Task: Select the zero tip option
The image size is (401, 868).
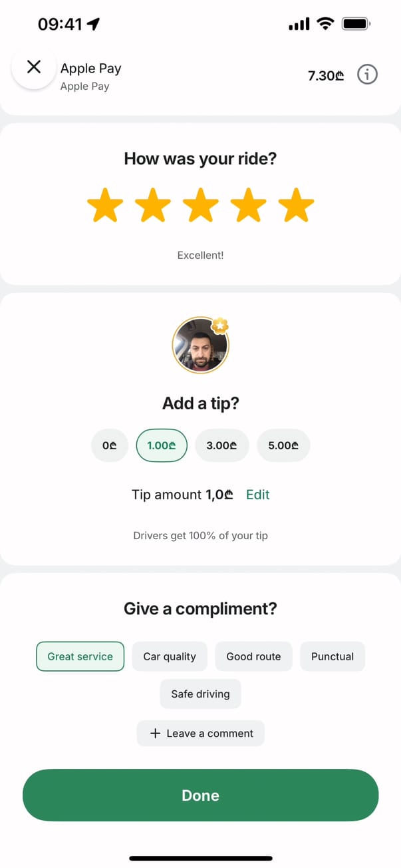Action: 109,445
